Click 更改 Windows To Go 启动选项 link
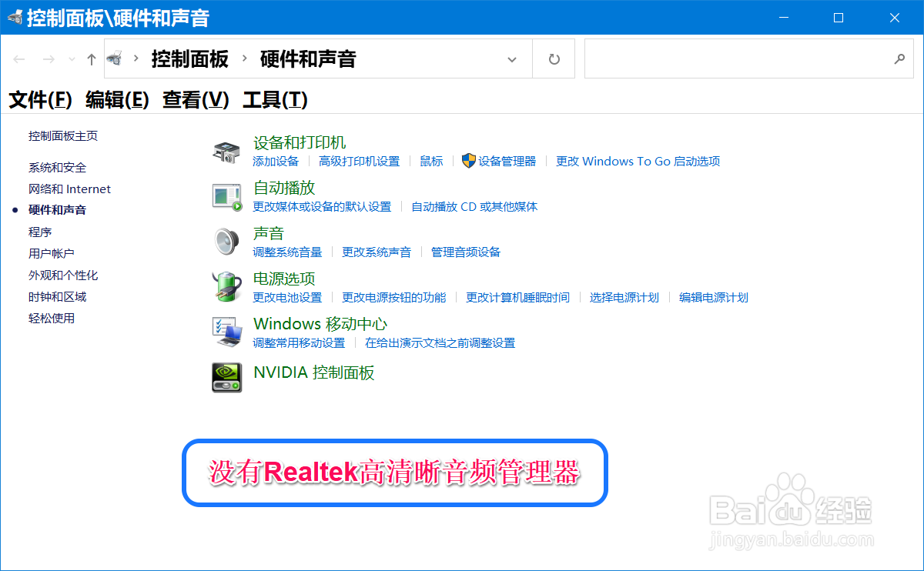Viewport: 924px width, 571px height. point(638,162)
